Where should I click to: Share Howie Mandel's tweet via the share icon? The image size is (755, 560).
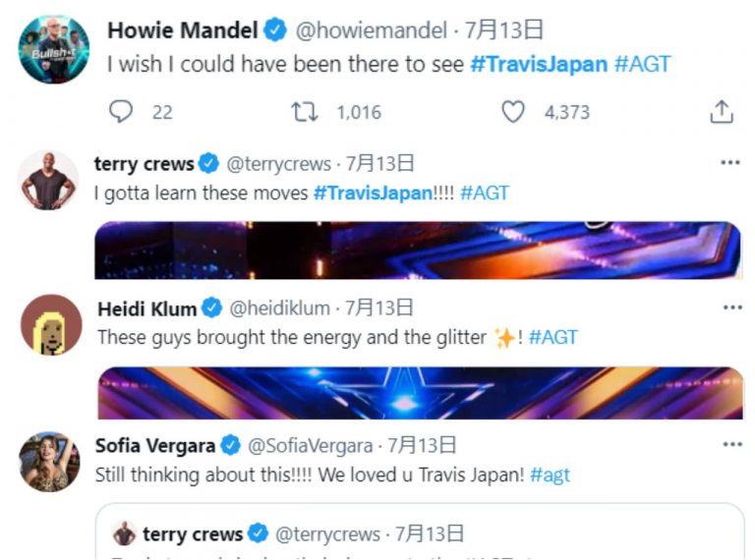tap(721, 112)
